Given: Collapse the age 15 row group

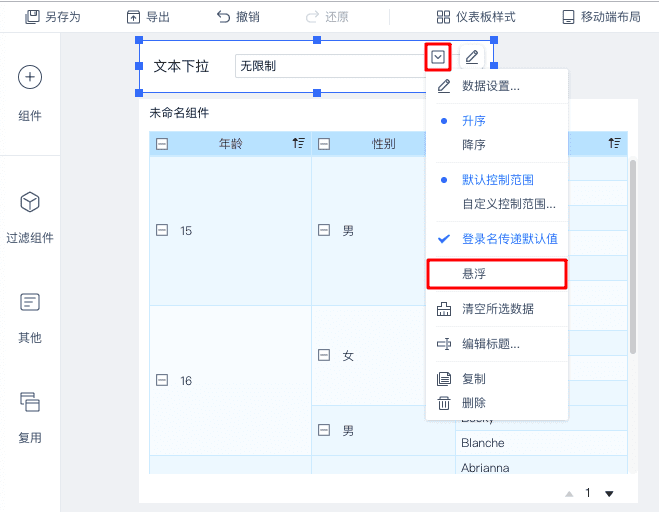Looking at the screenshot, I should 162,230.
